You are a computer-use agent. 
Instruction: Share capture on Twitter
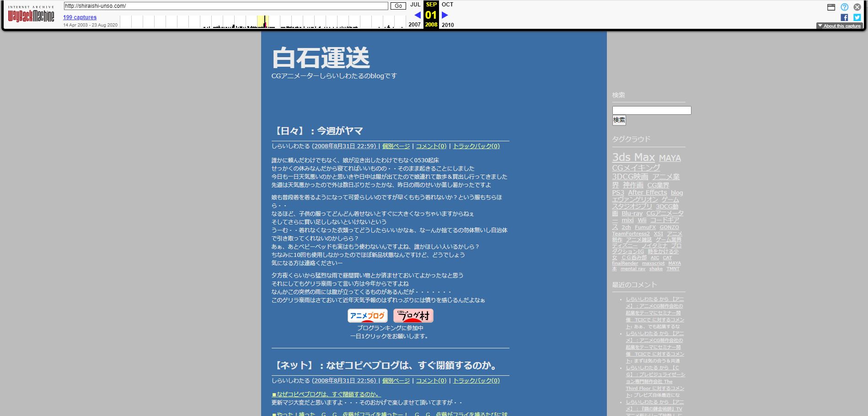click(x=857, y=17)
